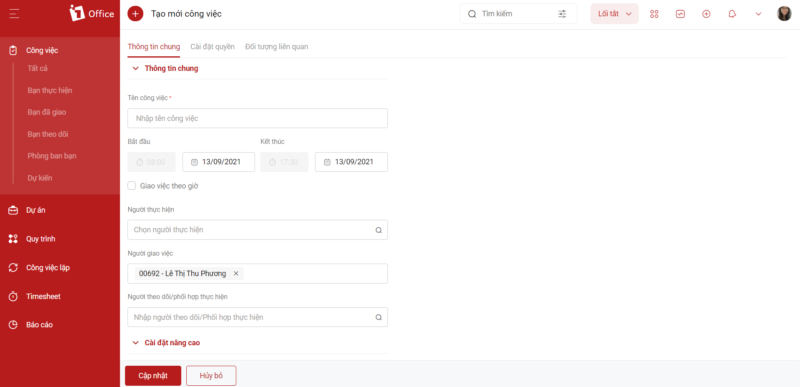This screenshot has height=387, width=800.
Task: Click the Cập nhật button
Action: click(x=153, y=376)
